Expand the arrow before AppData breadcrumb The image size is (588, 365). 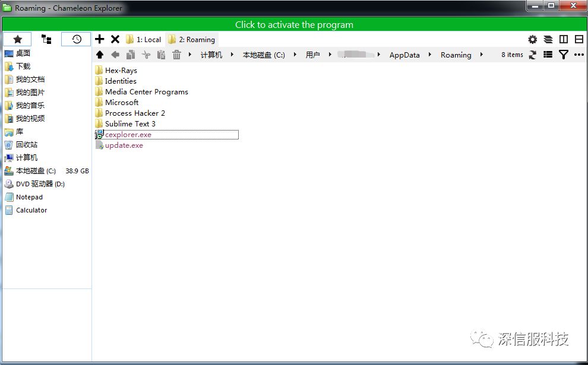pos(379,55)
